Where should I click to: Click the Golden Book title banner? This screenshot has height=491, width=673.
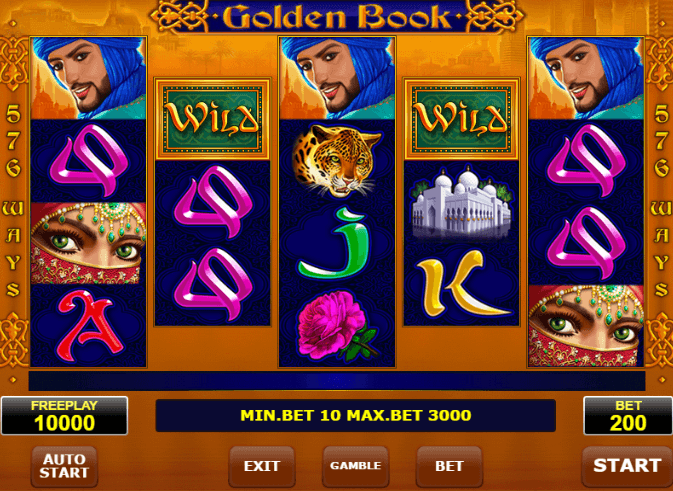click(337, 16)
